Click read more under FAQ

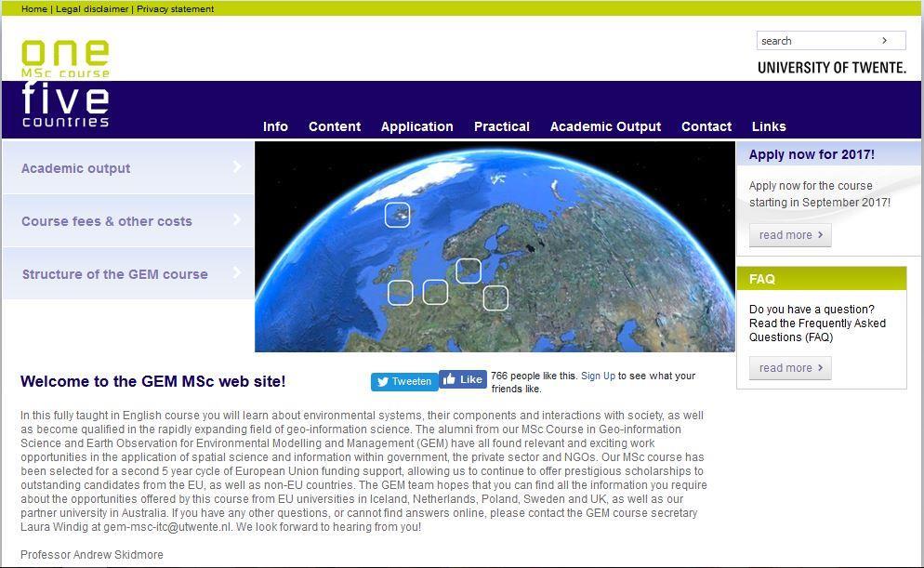790,368
